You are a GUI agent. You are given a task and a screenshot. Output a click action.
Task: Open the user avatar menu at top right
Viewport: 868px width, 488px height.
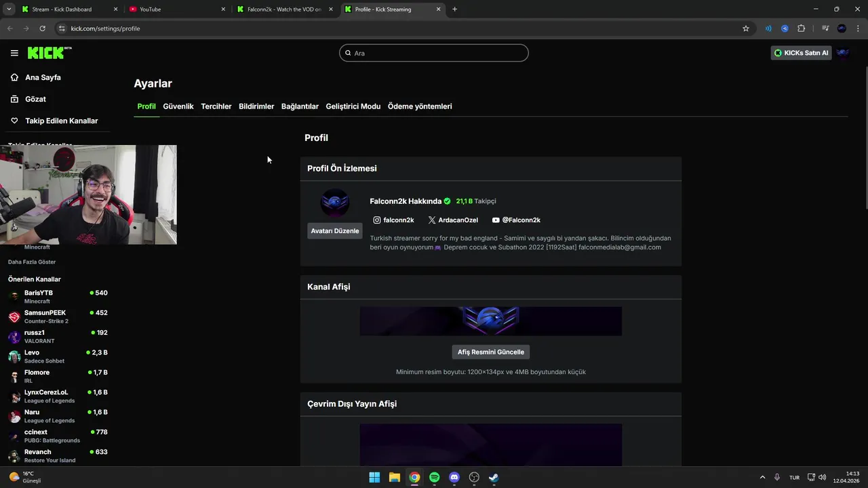(843, 53)
